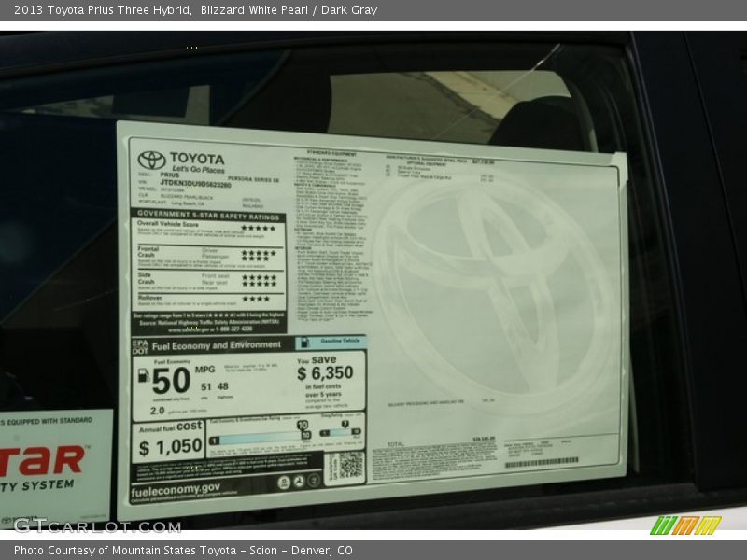
Task: Click the Frontal Crash rating stars
Action: click(x=258, y=254)
